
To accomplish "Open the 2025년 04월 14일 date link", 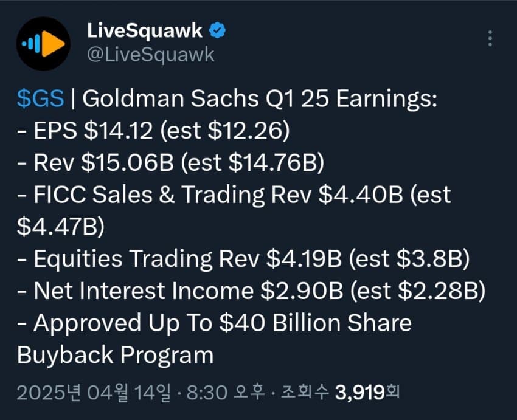I will coord(94,393).
